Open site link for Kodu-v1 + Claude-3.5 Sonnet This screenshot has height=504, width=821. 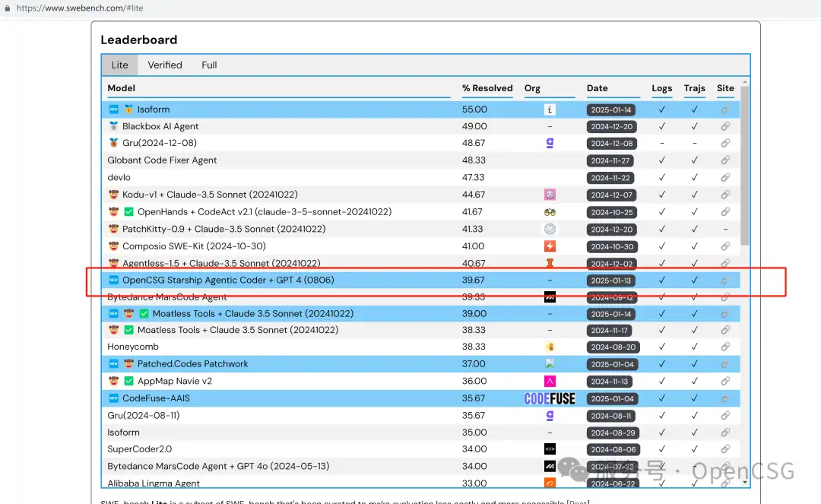(725, 195)
